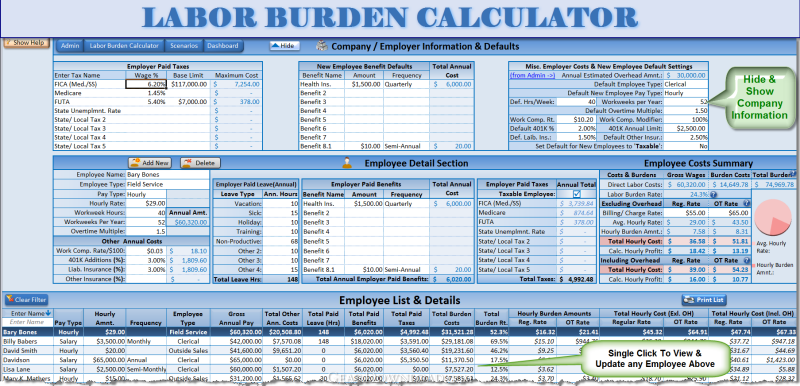Click Direct Labor Costs gross wages 60,320.00
800x386 pixels.
685,185
